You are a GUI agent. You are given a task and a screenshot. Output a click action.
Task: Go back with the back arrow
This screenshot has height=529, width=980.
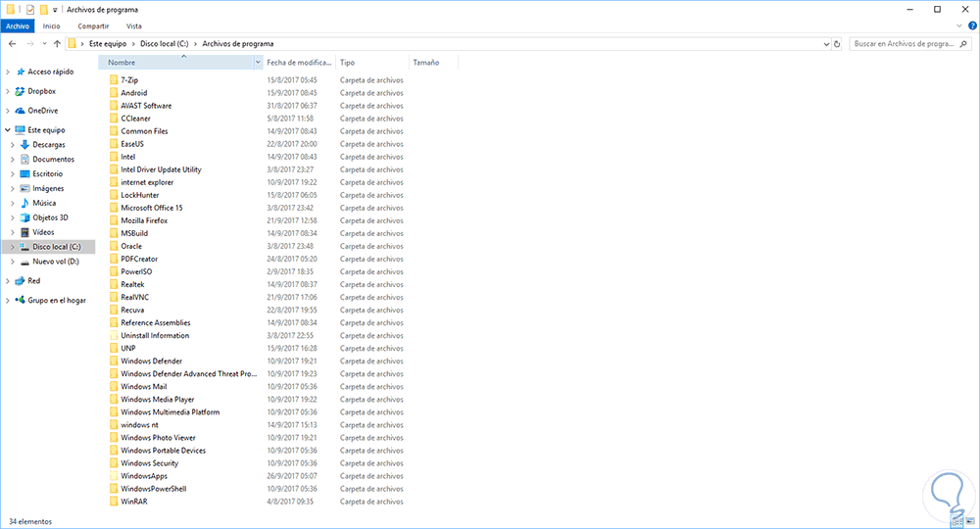point(13,44)
